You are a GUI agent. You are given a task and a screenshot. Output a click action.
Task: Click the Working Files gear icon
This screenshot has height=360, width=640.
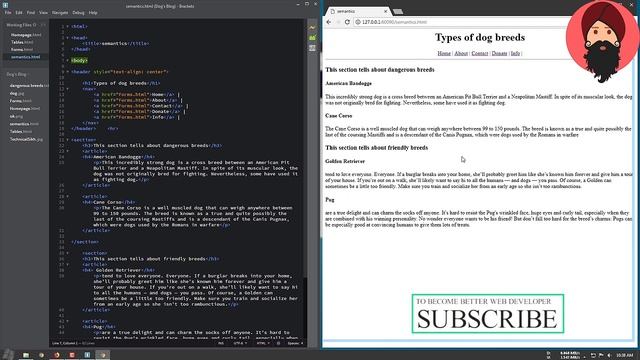coord(35,25)
